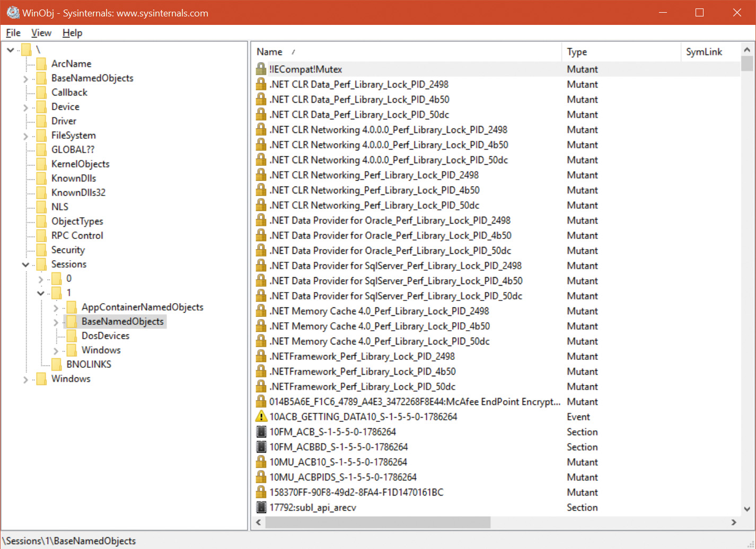Click the horizontal scrollbar right arrow
This screenshot has width=756, height=549.
click(x=734, y=523)
